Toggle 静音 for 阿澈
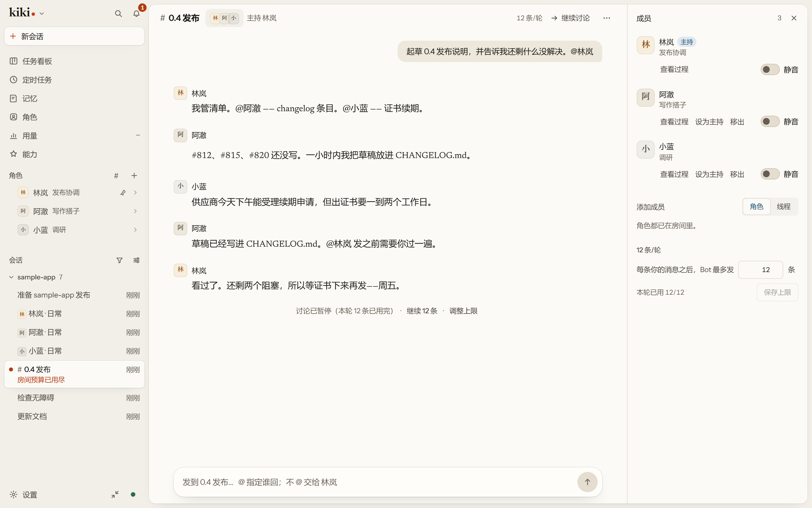 tap(770, 122)
